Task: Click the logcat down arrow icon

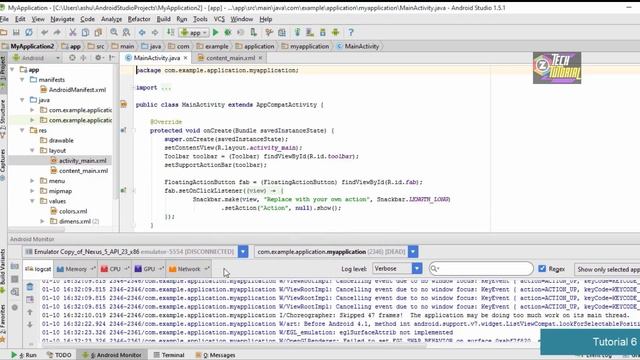Action: (30, 325)
